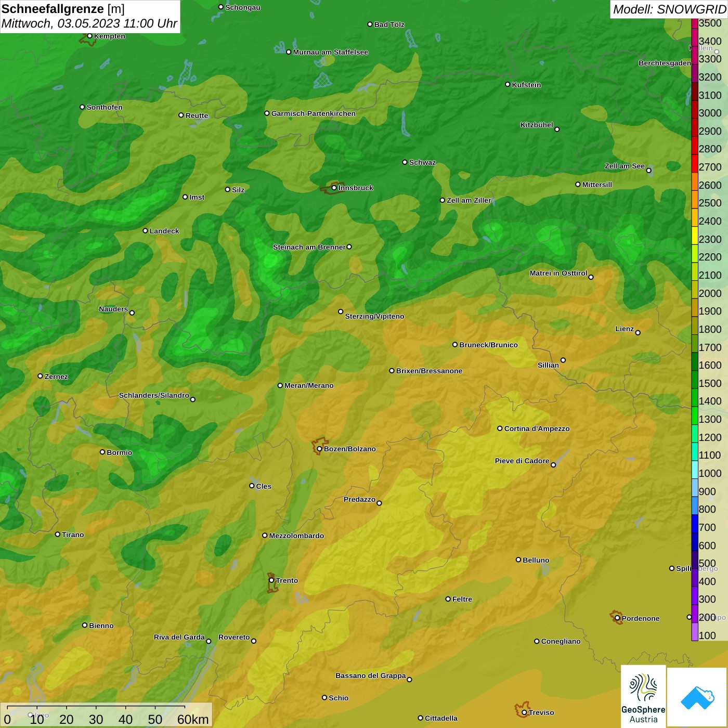The height and width of the screenshot is (728, 728).
Task: Click the Belluno label
Action: pyautogui.click(x=536, y=560)
